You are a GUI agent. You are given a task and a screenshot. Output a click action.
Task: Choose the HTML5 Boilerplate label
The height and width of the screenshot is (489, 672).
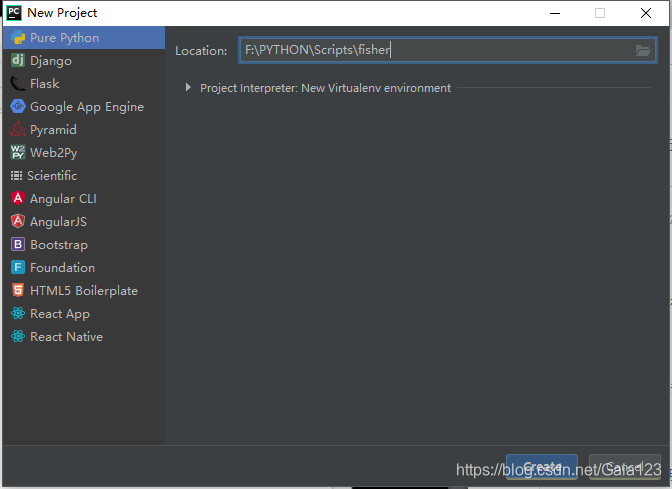coord(84,291)
